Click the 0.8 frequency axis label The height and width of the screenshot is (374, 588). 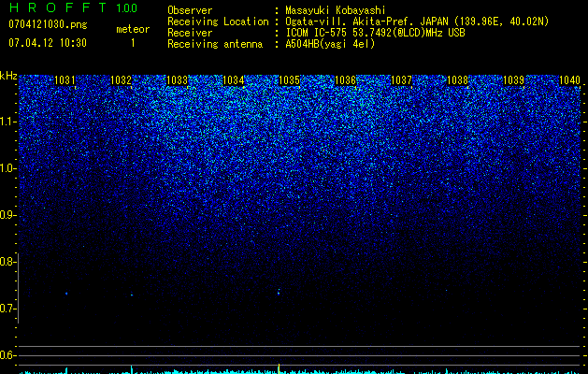point(8,262)
